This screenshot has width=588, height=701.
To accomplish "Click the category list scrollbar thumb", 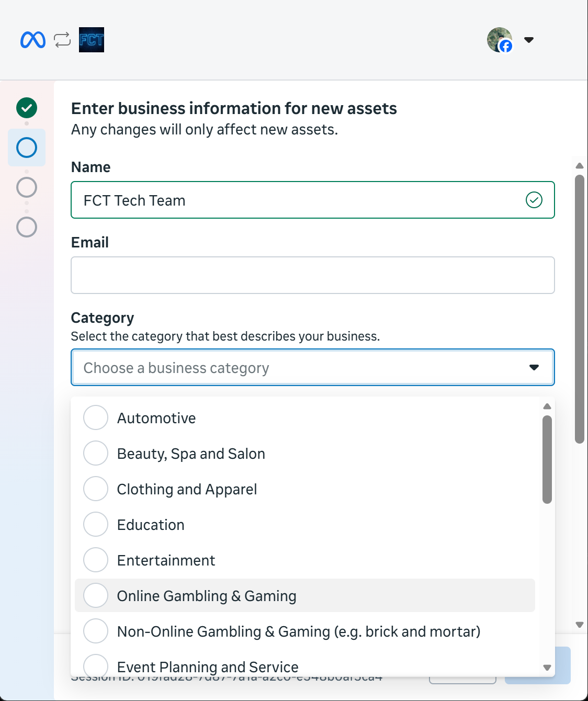I will pyautogui.click(x=547, y=459).
